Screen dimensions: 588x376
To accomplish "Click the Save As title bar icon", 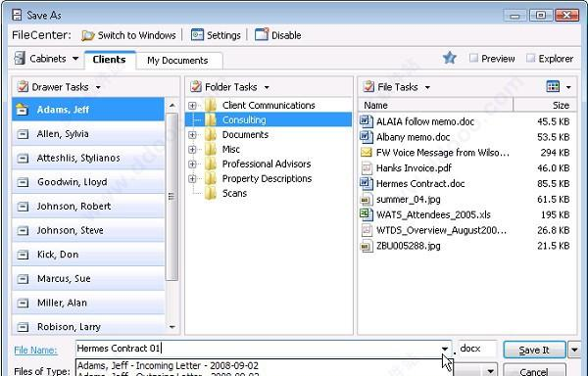I will (x=17, y=15).
